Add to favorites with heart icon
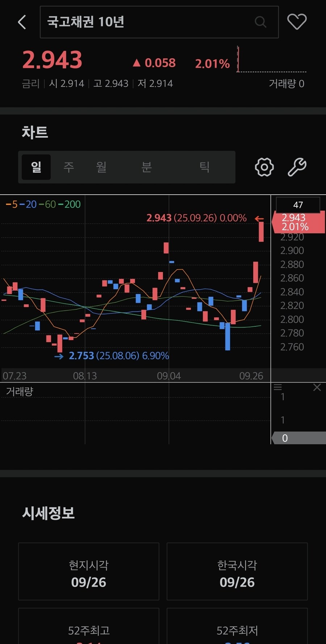Screen dimensions: 326x644 pyautogui.click(x=297, y=22)
